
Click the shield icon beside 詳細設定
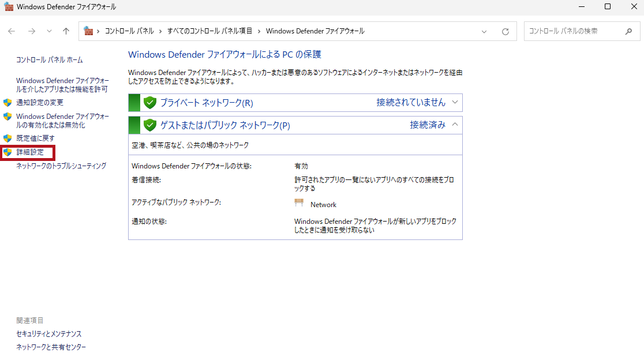pyautogui.click(x=8, y=152)
